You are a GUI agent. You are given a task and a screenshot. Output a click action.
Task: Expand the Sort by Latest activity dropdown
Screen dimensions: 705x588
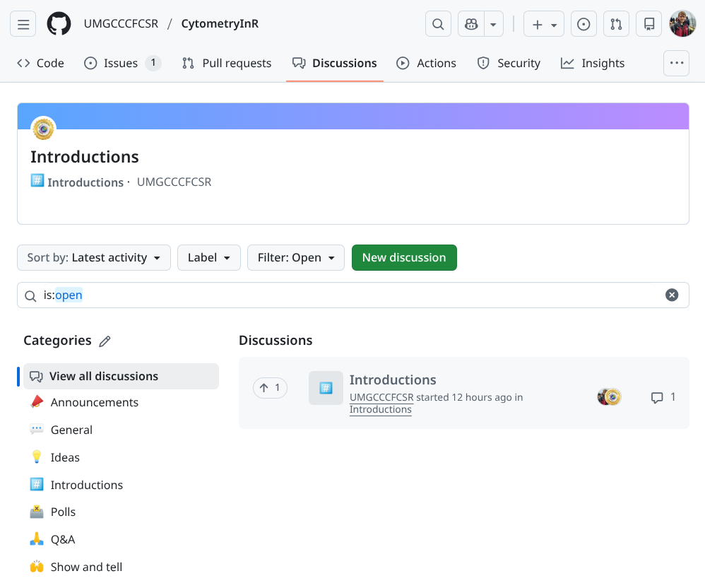94,258
